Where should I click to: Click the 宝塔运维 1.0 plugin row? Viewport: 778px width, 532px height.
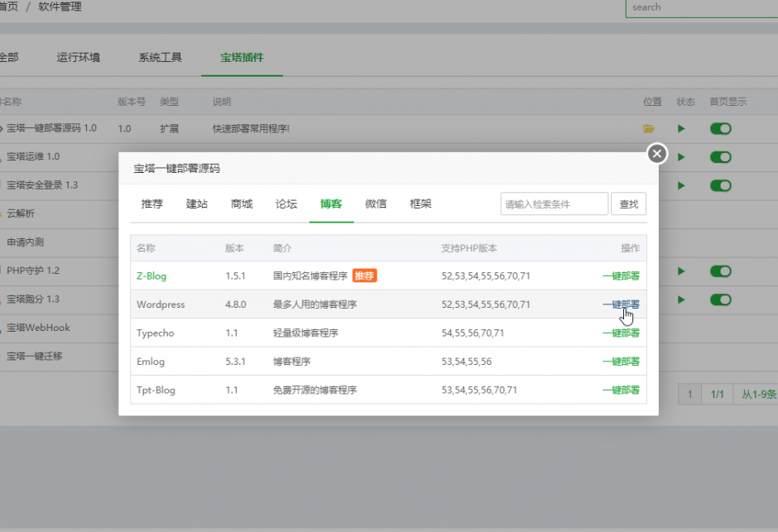point(33,156)
